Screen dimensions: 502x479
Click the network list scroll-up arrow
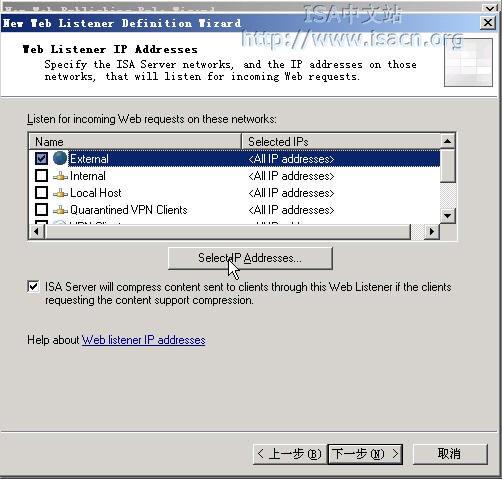tap(448, 141)
